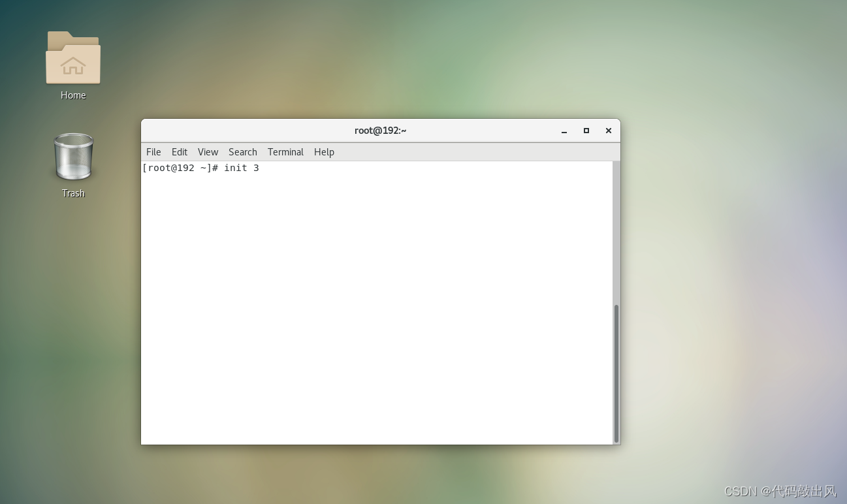Minimize the terminal window

click(x=564, y=131)
